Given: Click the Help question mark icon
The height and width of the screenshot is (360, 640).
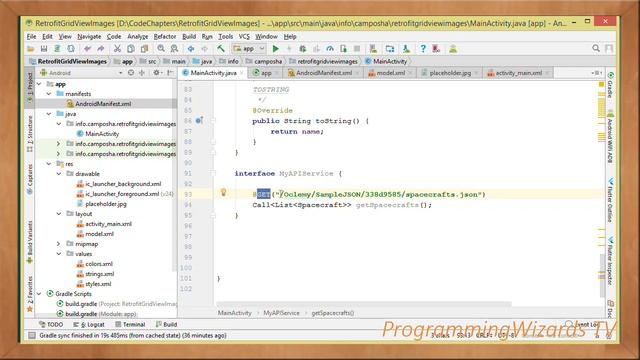Looking at the screenshot, I should pyautogui.click(x=423, y=49).
